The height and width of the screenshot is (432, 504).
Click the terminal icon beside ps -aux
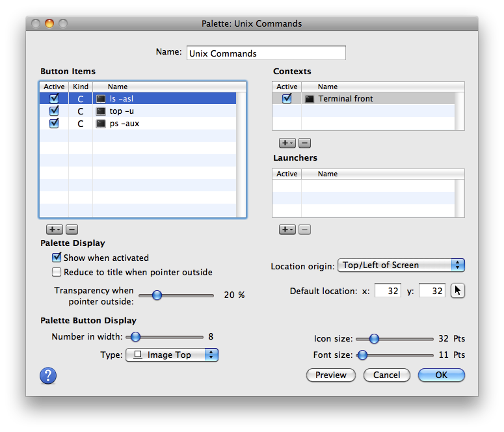click(x=101, y=124)
